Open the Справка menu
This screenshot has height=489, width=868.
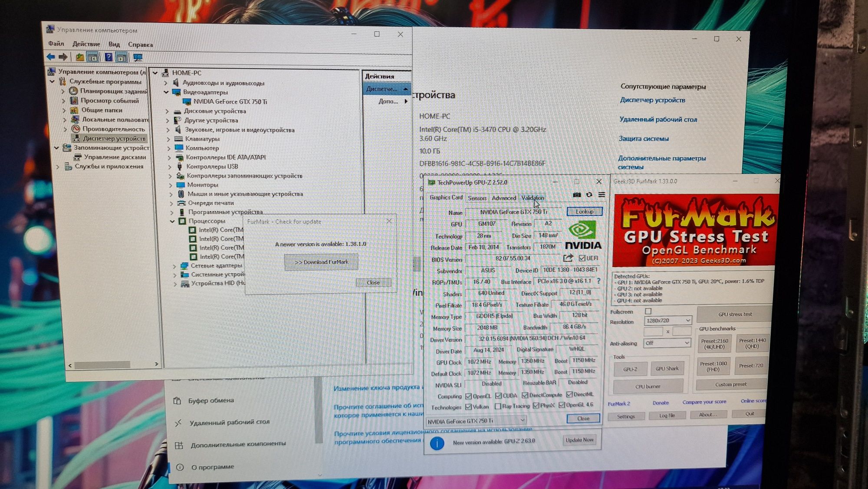tap(140, 44)
